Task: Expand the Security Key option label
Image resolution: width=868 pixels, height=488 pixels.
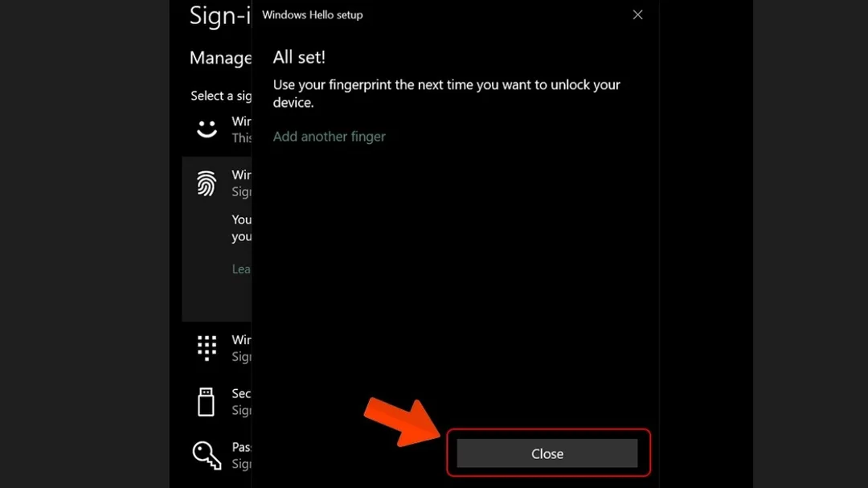Action: [x=241, y=393]
